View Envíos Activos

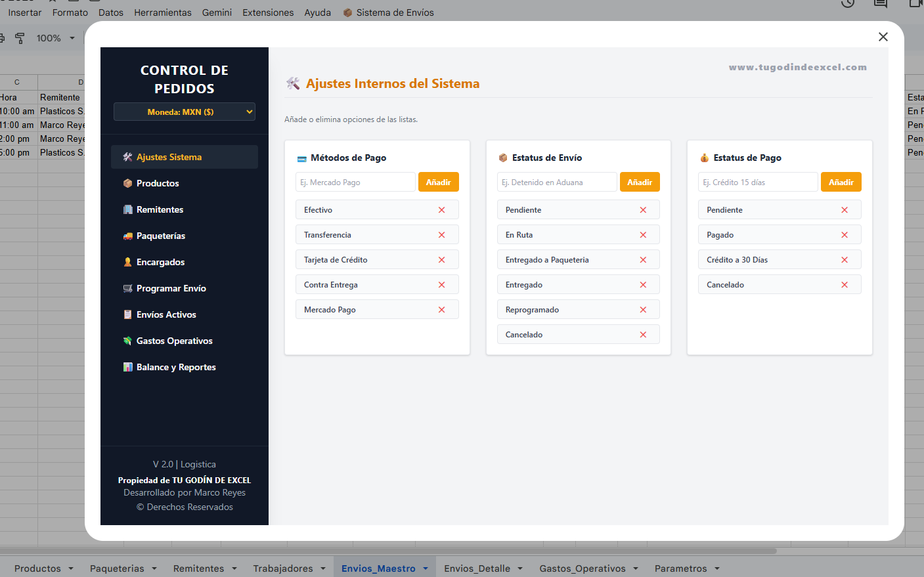pyautogui.click(x=185, y=314)
